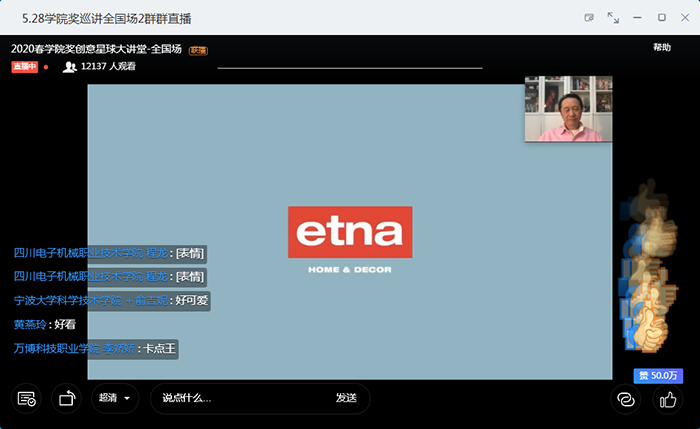700x429 pixels.
Task: Click the viewers people icon
Action: pyautogui.click(x=70, y=67)
